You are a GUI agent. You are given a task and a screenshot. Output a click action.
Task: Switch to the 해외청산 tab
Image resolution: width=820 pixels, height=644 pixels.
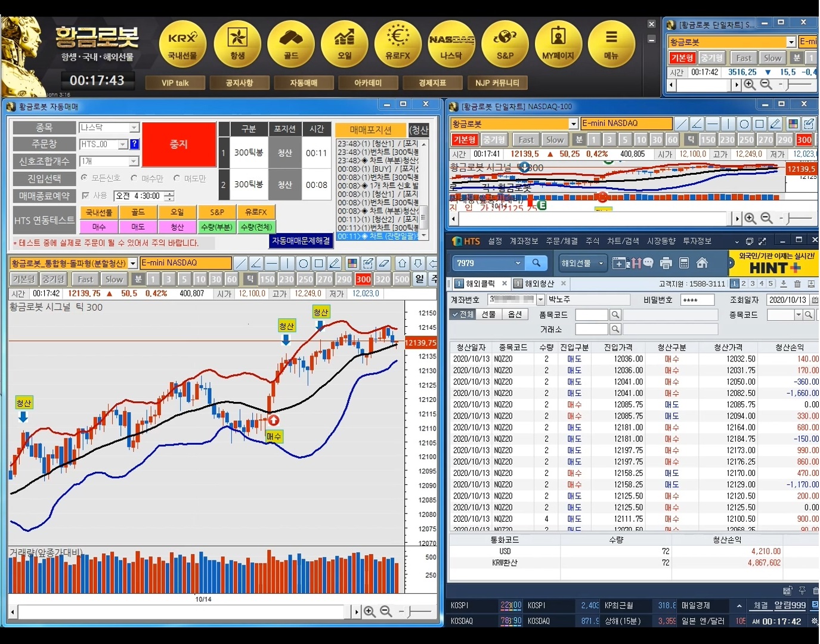pos(539,284)
